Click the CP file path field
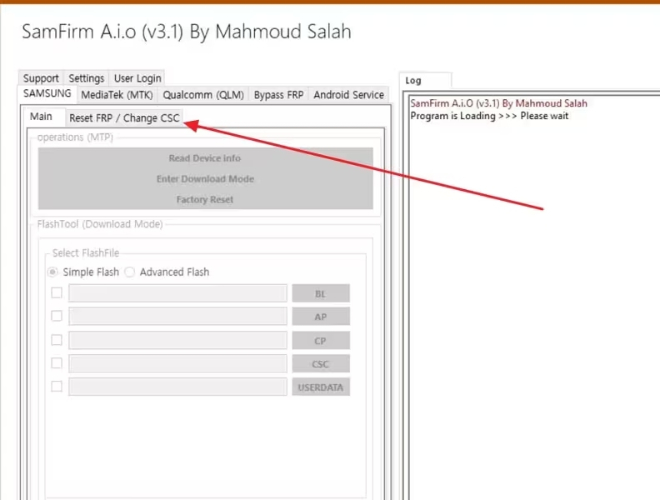This screenshot has height=500, width=660. 178,340
